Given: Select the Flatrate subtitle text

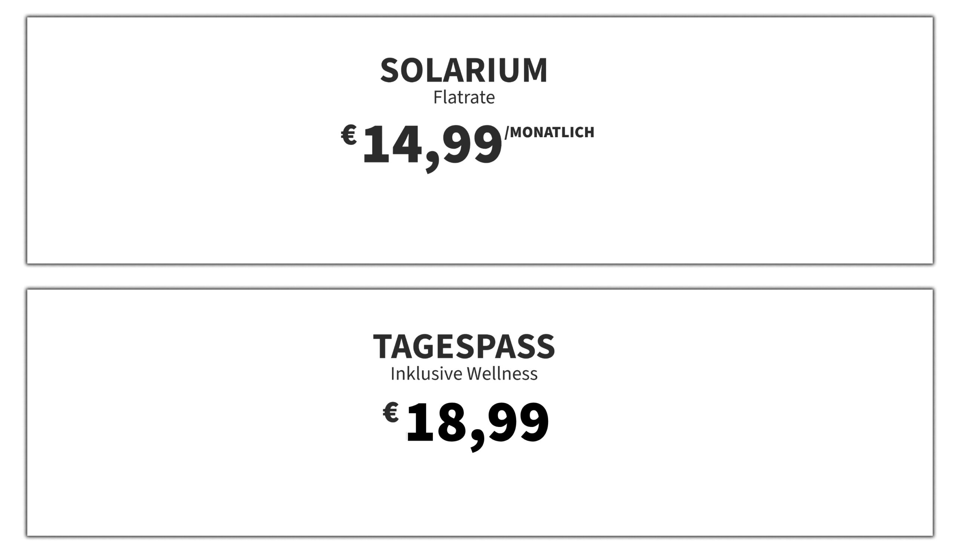Looking at the screenshot, I should [464, 97].
